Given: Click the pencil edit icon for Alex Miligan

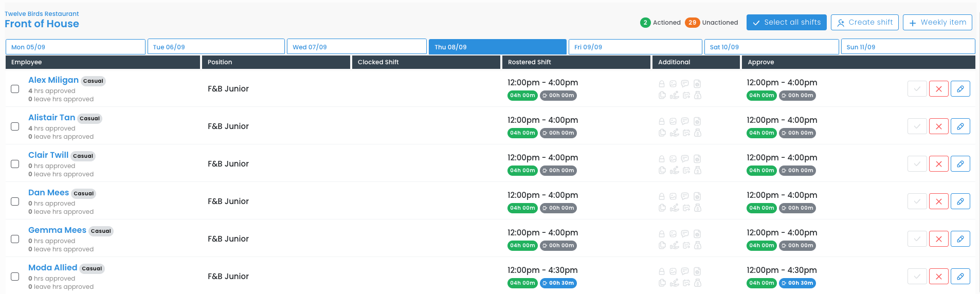Looking at the screenshot, I should click(x=960, y=89).
